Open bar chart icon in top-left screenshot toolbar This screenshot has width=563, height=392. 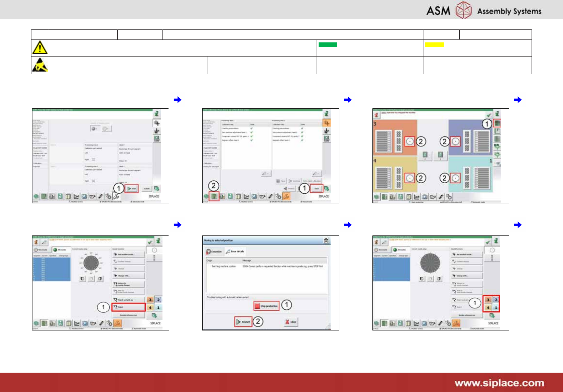click(x=52, y=196)
